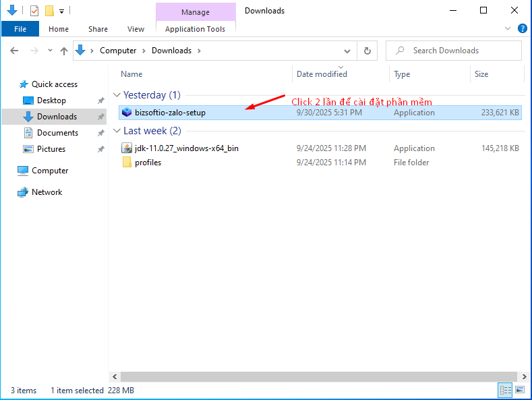Switch to details view icon in status bar
532x400 pixels.
tap(505, 390)
